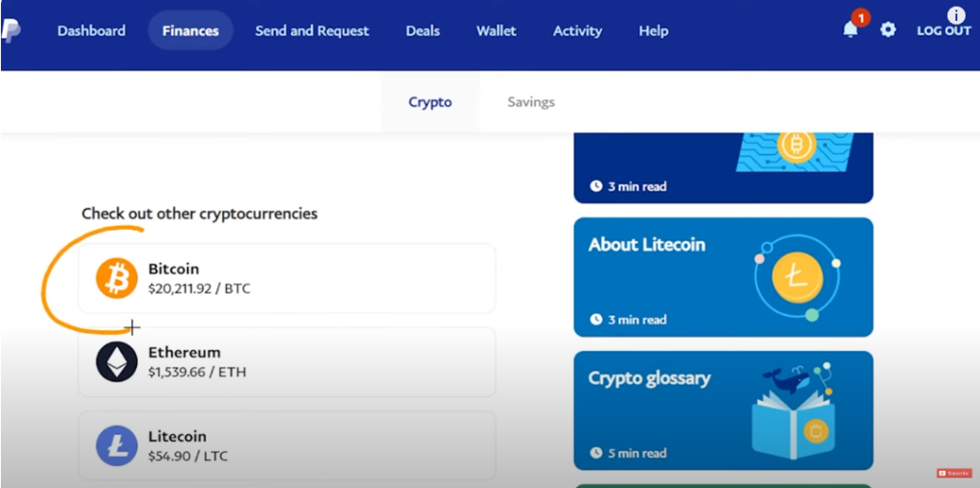The image size is (980, 488).
Task: Click the YouTube Subscribe badge
Action: point(954,473)
